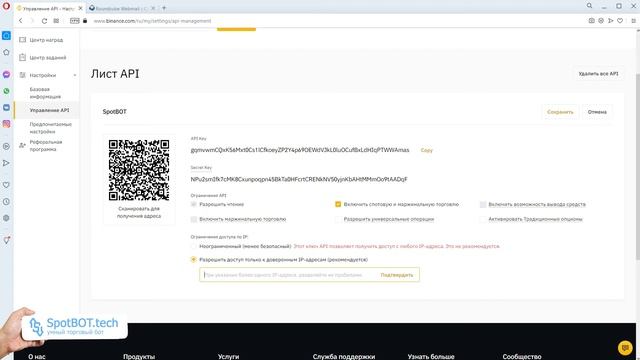This screenshot has width=640, height=360.
Task: Add page to bookmarks with toolbar heart
Action: coord(620,21)
